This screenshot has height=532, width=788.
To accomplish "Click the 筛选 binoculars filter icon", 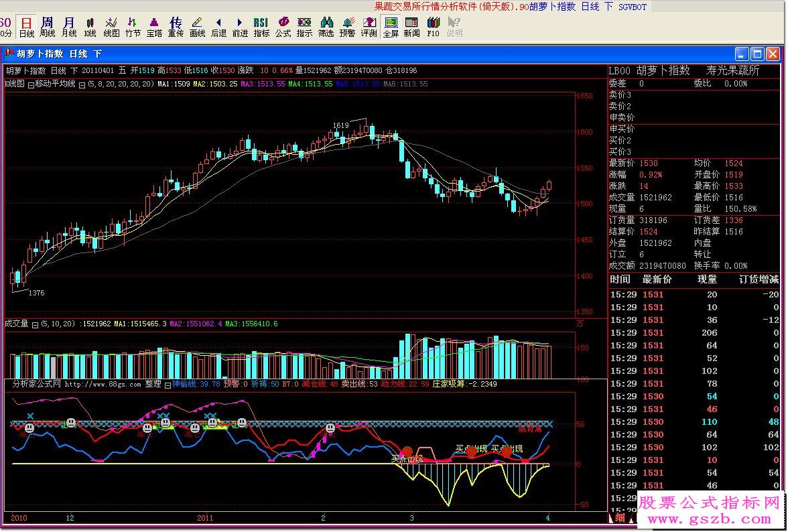I will coord(326,27).
